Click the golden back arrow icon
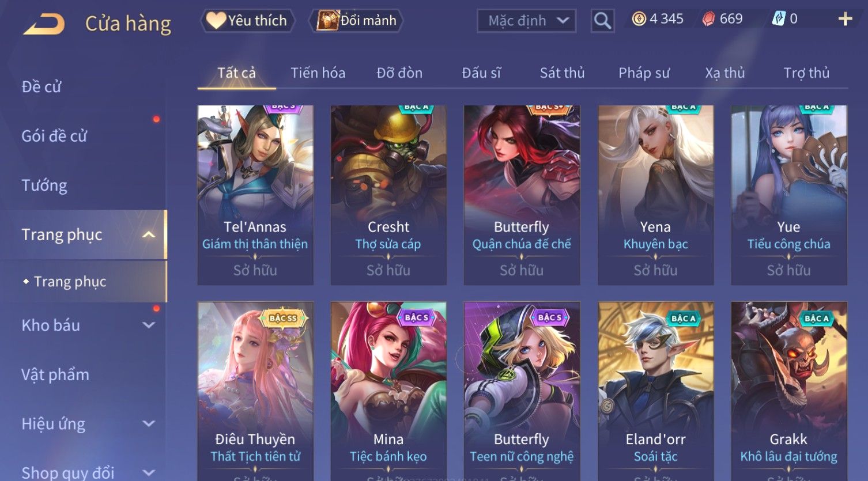 (44, 24)
